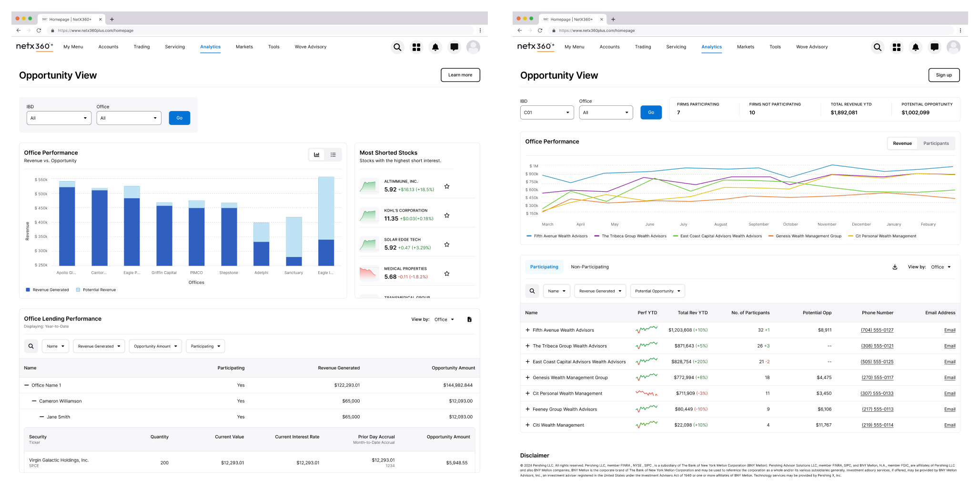Switch Office Performance chart to Participants

[x=936, y=143]
